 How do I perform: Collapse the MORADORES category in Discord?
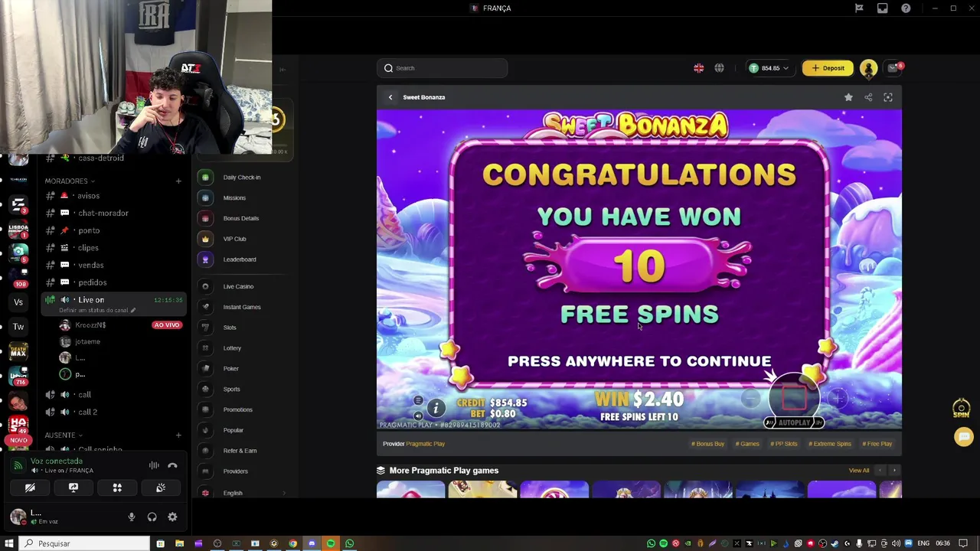click(x=70, y=181)
